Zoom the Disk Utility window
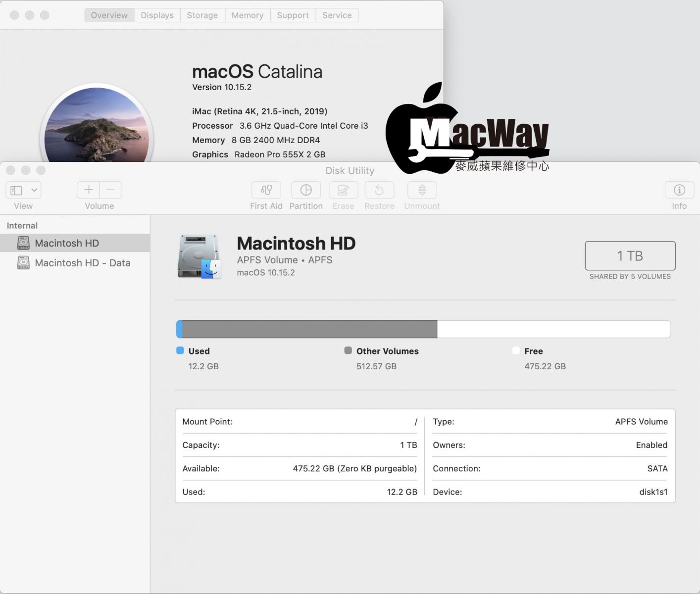The height and width of the screenshot is (594, 700). [x=41, y=170]
